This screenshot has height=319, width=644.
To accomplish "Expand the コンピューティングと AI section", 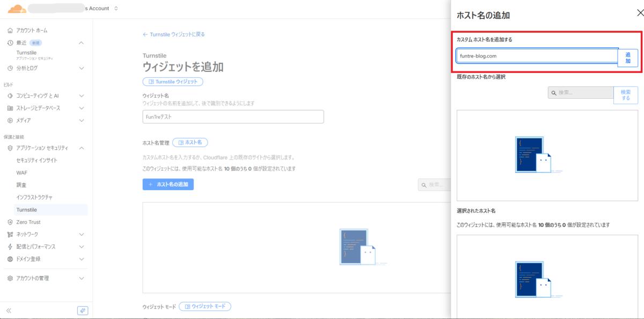I will (x=81, y=96).
